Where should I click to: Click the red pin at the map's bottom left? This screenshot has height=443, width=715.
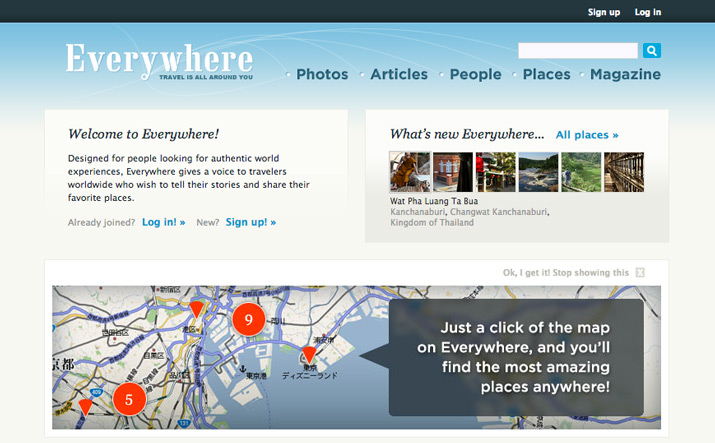[85, 407]
